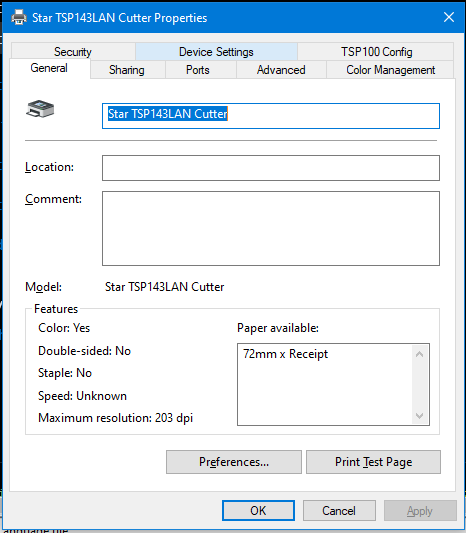This screenshot has height=533, width=466.
Task: Click the Model name Star TSP143LAN Cutter
Action: point(165,287)
